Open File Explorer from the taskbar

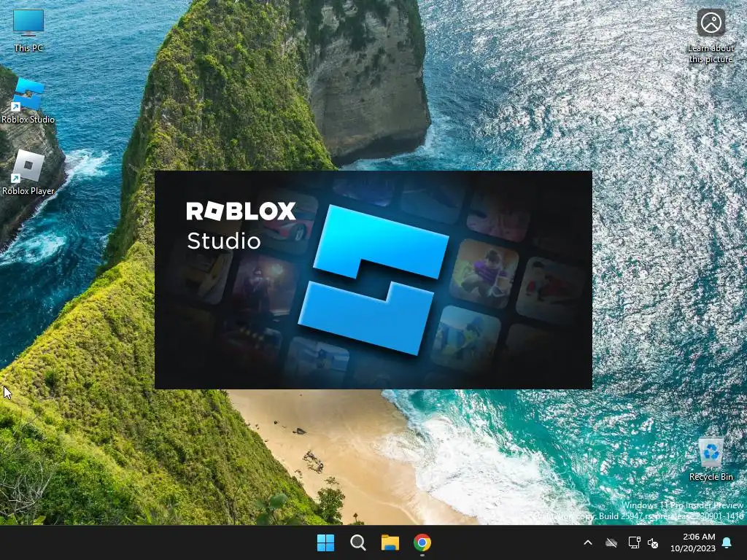(390, 542)
